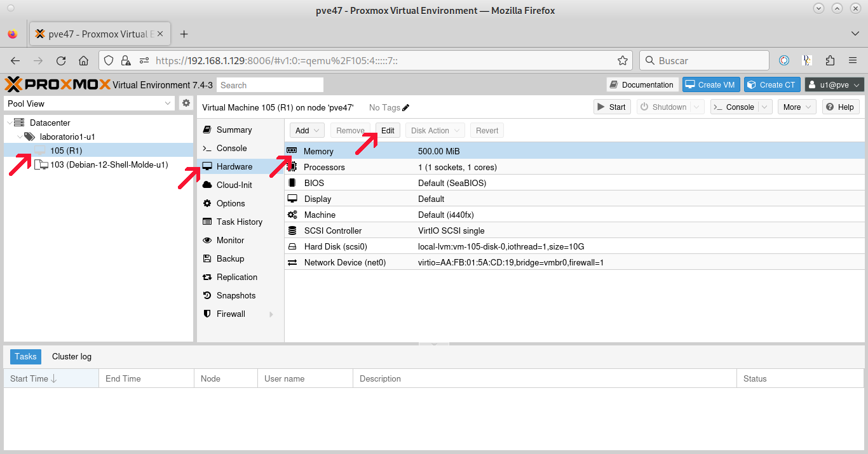
Task: Open the u1@pve user menu
Action: [x=834, y=85]
